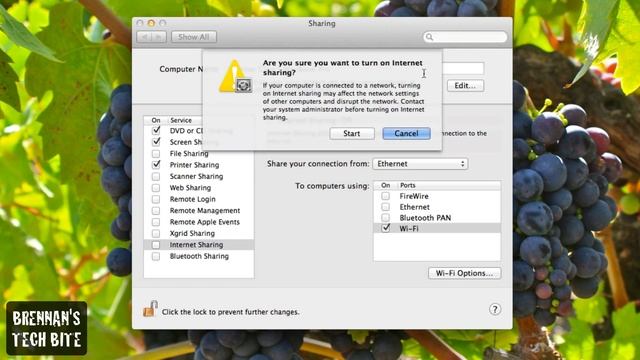
Task: Click the lock icon to prevent changes
Action: click(150, 309)
